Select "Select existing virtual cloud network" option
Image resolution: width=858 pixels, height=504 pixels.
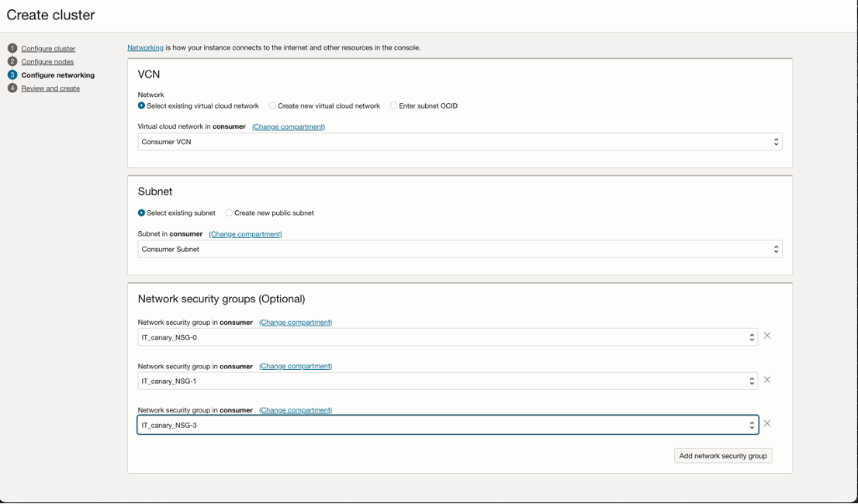(x=140, y=105)
